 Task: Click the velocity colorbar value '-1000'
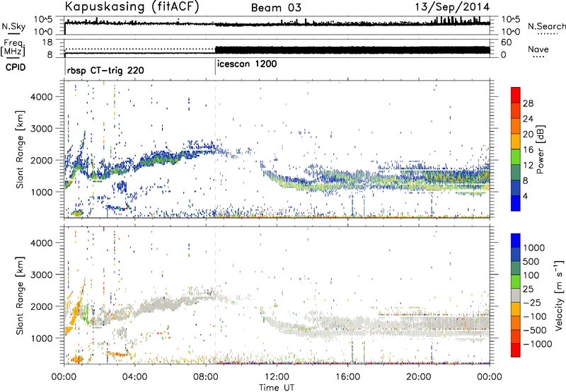(538, 344)
